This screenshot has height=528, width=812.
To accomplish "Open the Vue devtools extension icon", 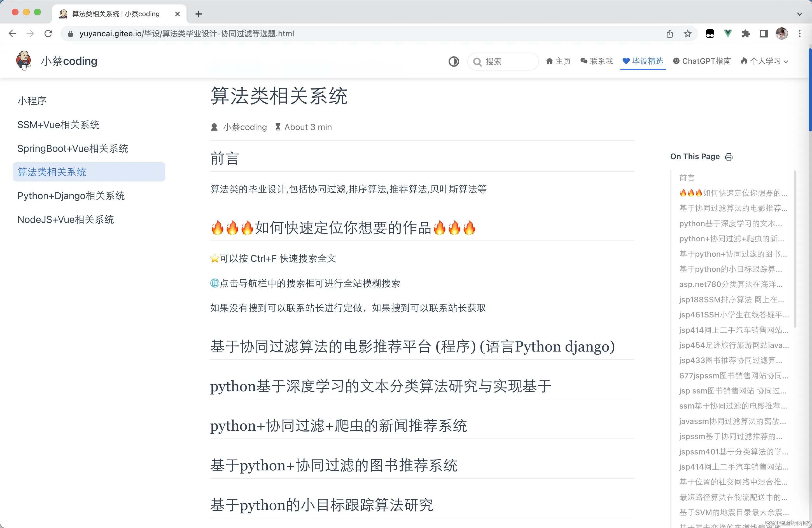I will click(728, 33).
